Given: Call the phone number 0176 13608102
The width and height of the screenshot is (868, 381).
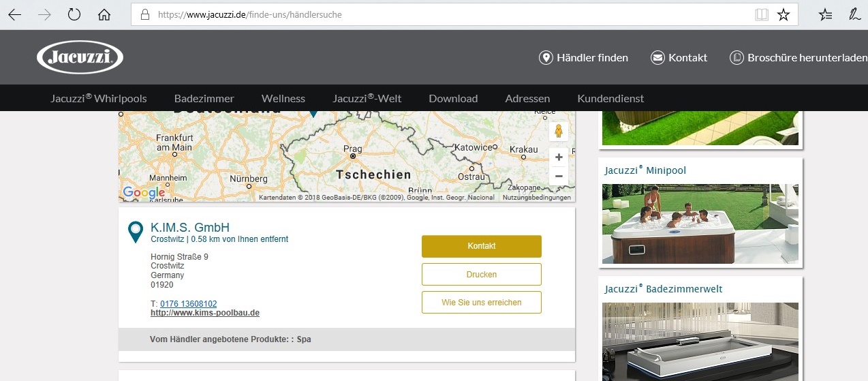Looking at the screenshot, I should [x=189, y=304].
